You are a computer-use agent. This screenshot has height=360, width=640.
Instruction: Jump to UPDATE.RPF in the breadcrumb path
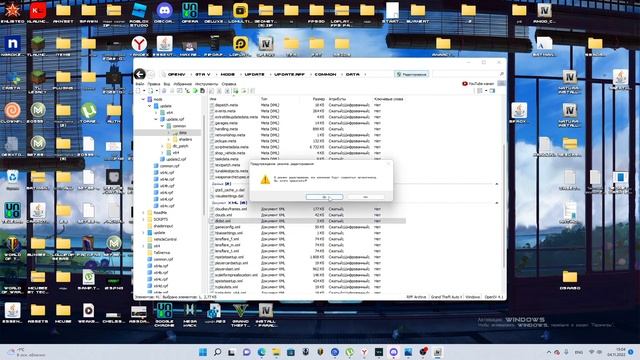pos(289,74)
